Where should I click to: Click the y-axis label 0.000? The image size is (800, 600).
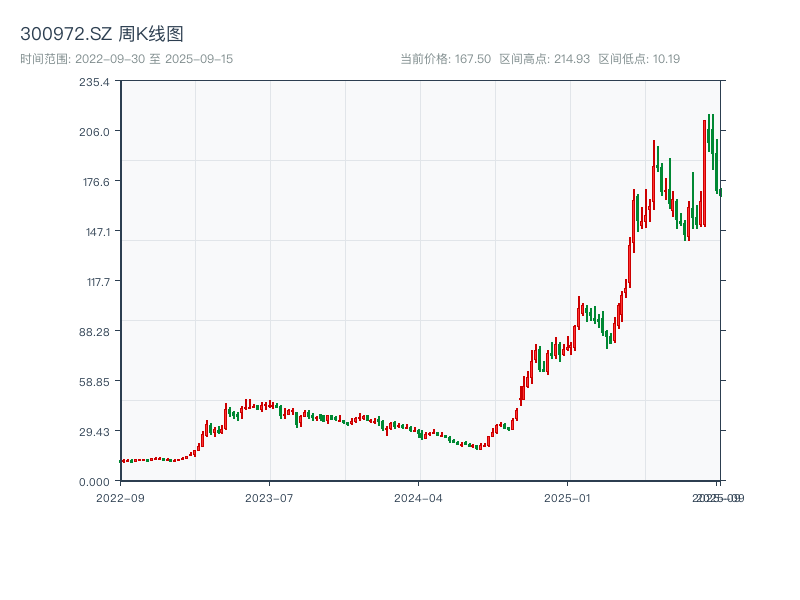(94, 482)
